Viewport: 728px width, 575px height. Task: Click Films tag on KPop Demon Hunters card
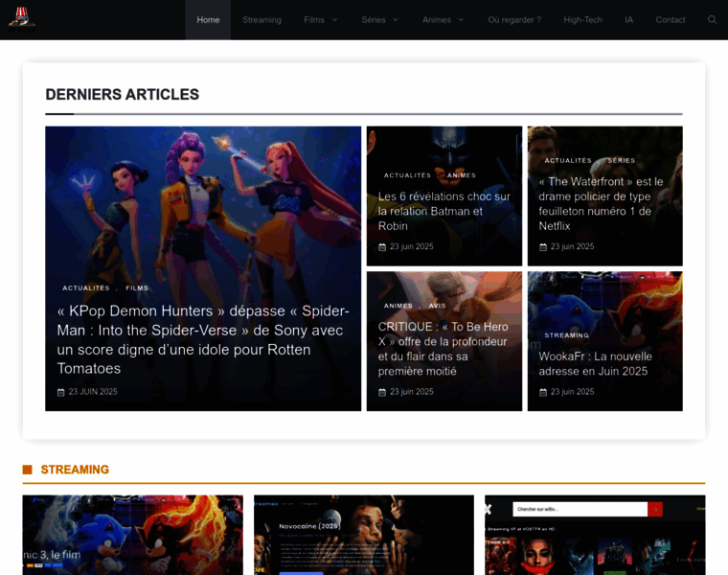(137, 287)
